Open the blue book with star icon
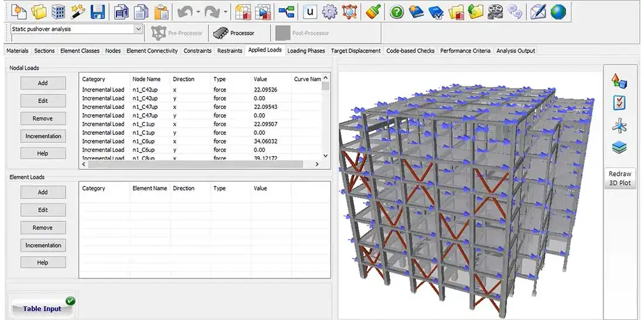Screen dimensions: 644x320 (416, 12)
